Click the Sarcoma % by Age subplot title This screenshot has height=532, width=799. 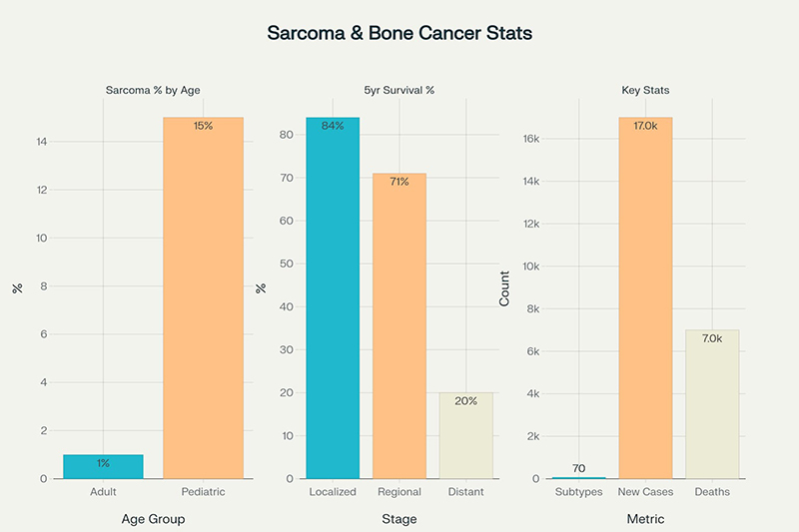tap(153, 91)
